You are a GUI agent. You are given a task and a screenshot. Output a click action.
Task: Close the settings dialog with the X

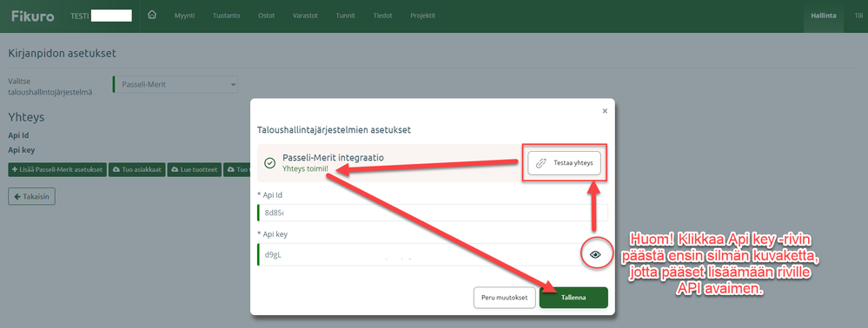[605, 111]
